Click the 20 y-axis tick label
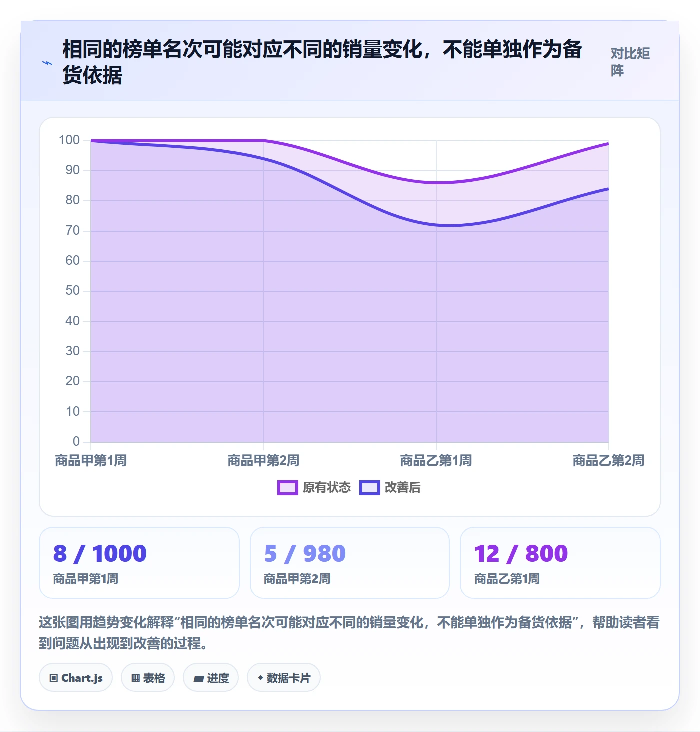 pos(73,381)
